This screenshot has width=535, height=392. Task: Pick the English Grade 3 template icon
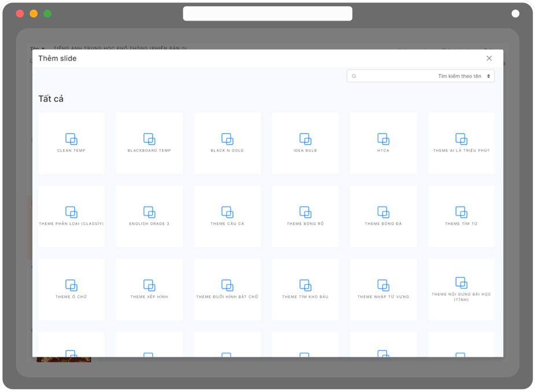coord(149,212)
